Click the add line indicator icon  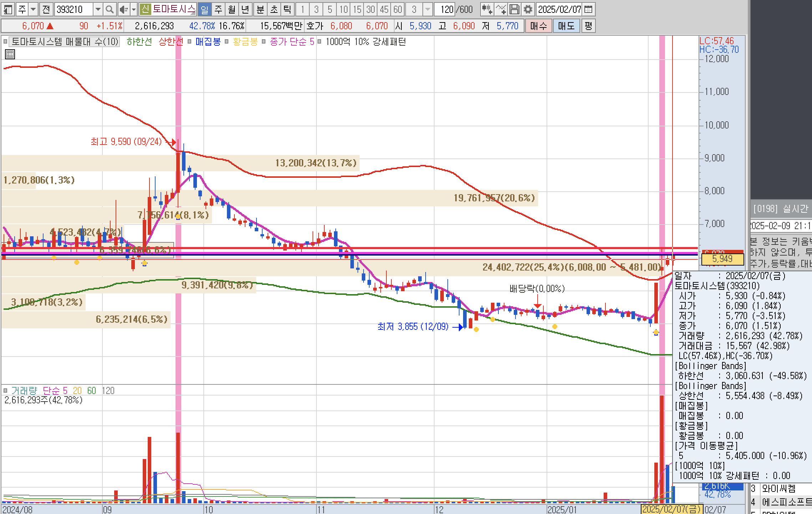coord(501,9)
